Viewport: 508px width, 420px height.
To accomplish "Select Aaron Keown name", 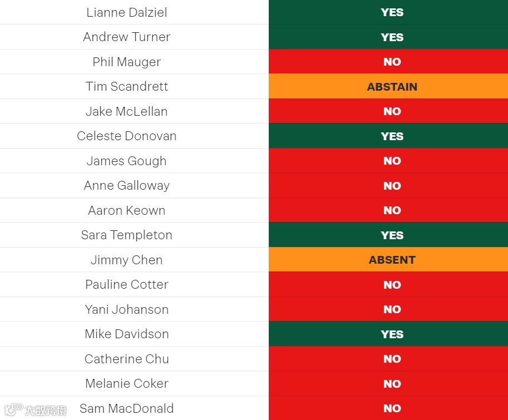I will point(127,210).
